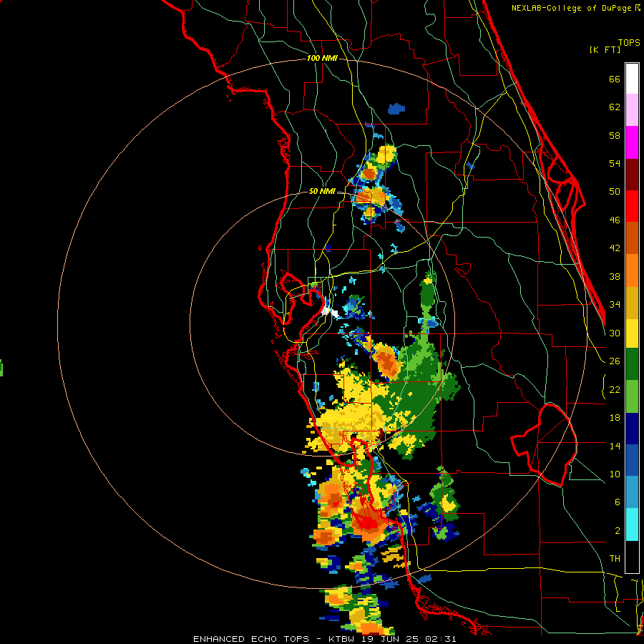The height and width of the screenshot is (644, 644).
Task: Click the dark maroon legend swatch
Action: pyautogui.click(x=632, y=175)
